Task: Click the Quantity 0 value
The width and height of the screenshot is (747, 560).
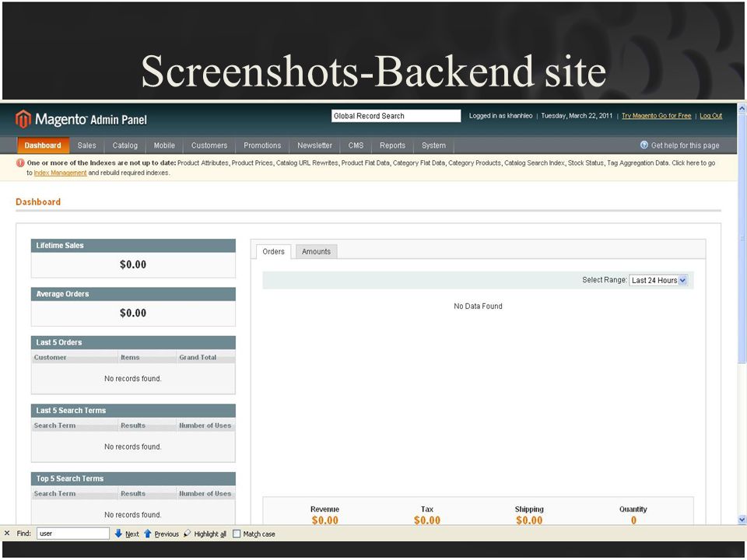Action: 633,520
